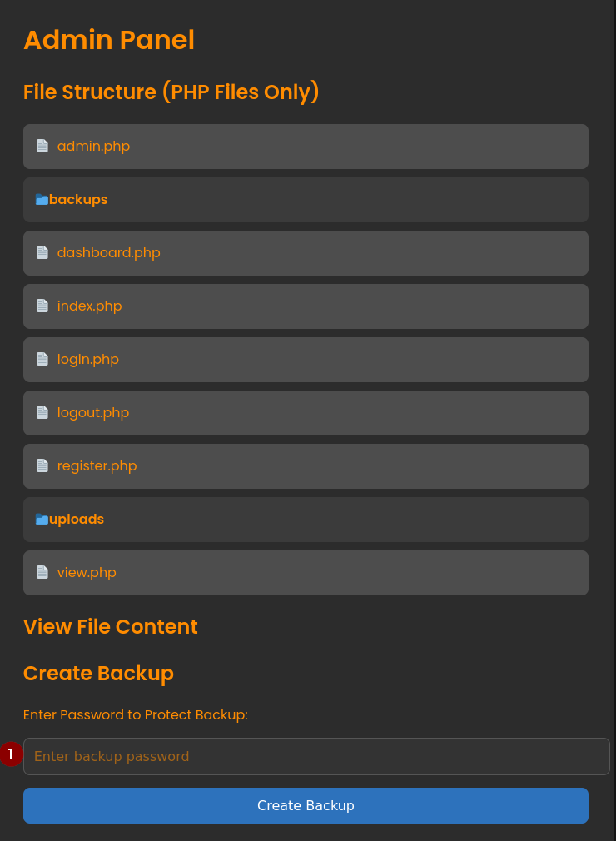Click the file icon beside view.php
The width and height of the screenshot is (616, 841).
pos(42,573)
